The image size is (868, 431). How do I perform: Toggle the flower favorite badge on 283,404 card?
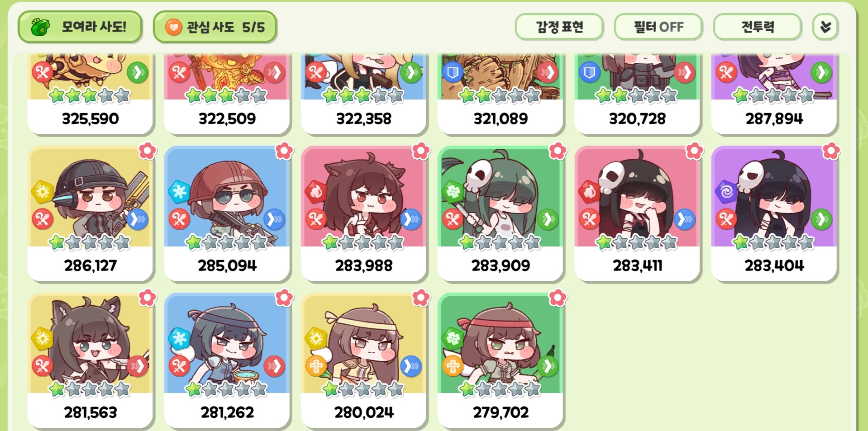(831, 151)
